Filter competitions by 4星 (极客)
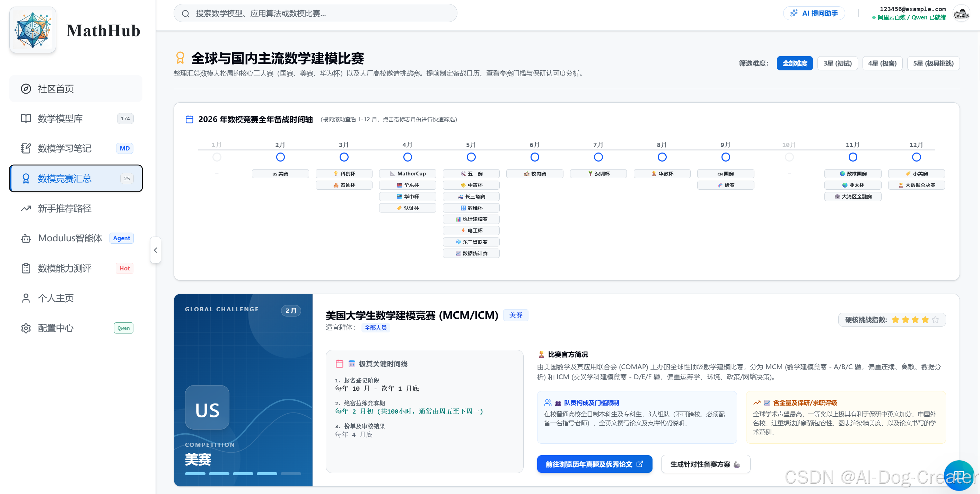The width and height of the screenshot is (980, 494). [x=883, y=63]
